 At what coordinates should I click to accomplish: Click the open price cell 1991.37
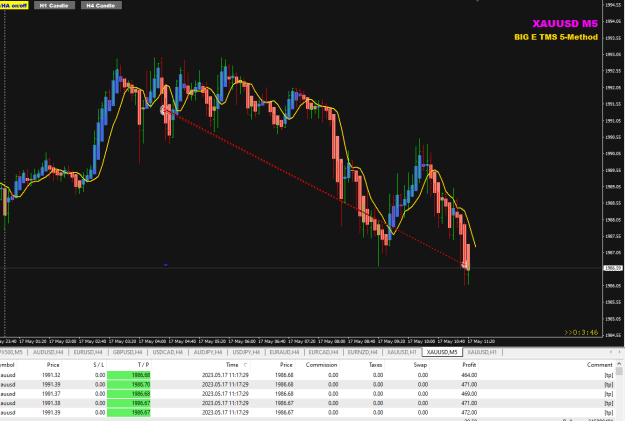tap(51, 394)
